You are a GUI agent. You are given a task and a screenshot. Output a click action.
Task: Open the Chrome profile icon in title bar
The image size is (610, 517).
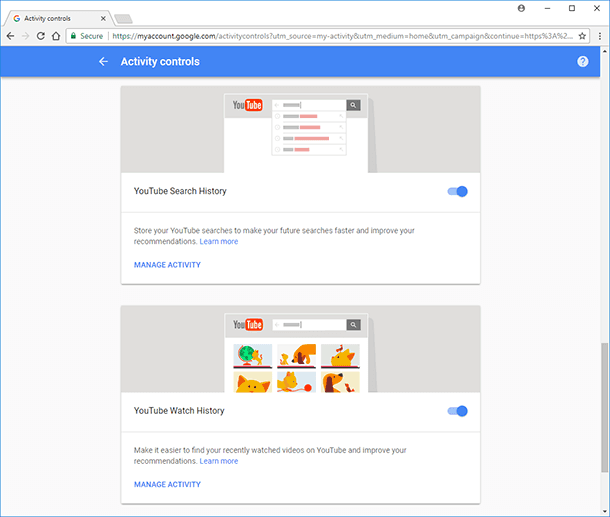(521, 8)
